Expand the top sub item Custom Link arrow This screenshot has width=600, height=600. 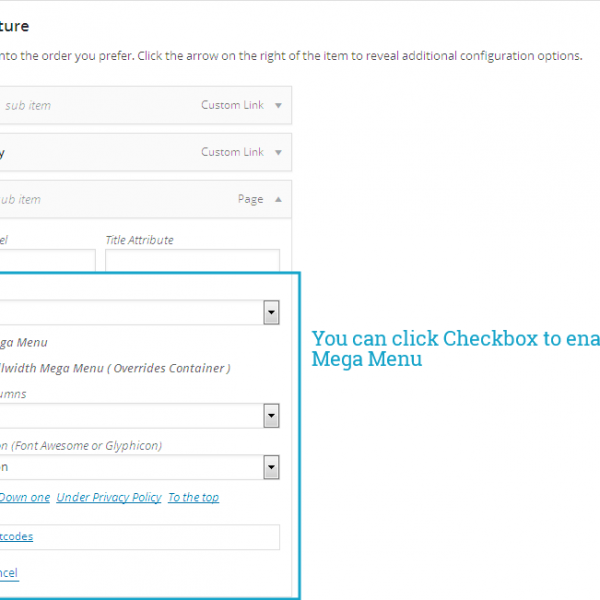278,105
